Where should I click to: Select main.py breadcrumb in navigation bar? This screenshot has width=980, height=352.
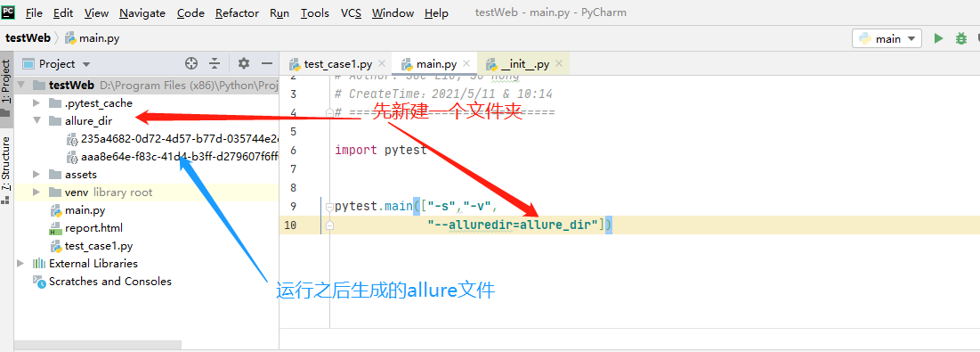[92, 38]
